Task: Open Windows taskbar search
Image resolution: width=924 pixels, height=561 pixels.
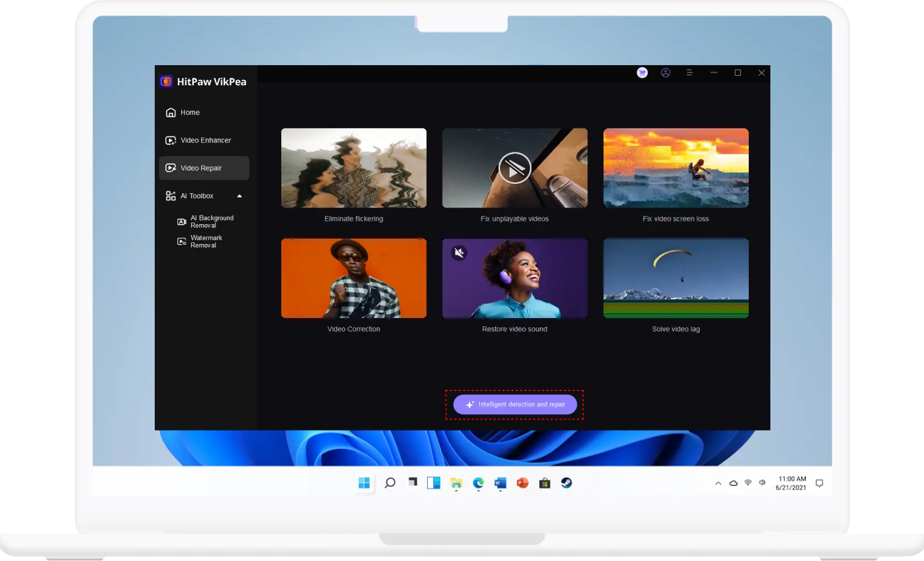Action: tap(390, 483)
